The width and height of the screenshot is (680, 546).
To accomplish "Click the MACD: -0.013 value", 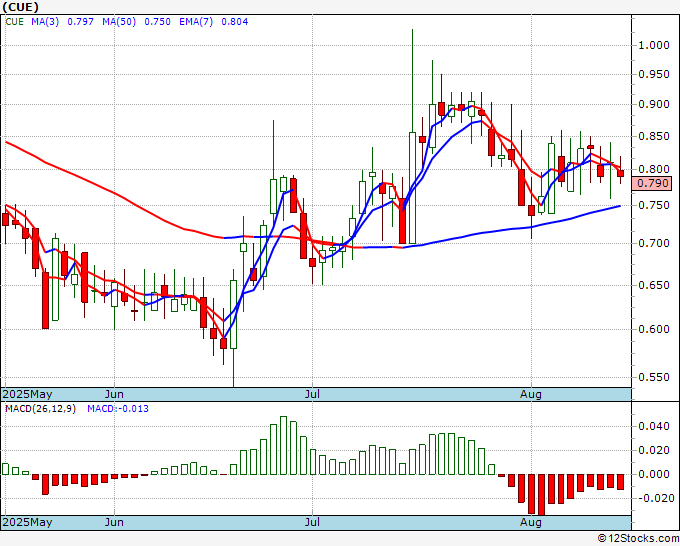I will 118,409.
